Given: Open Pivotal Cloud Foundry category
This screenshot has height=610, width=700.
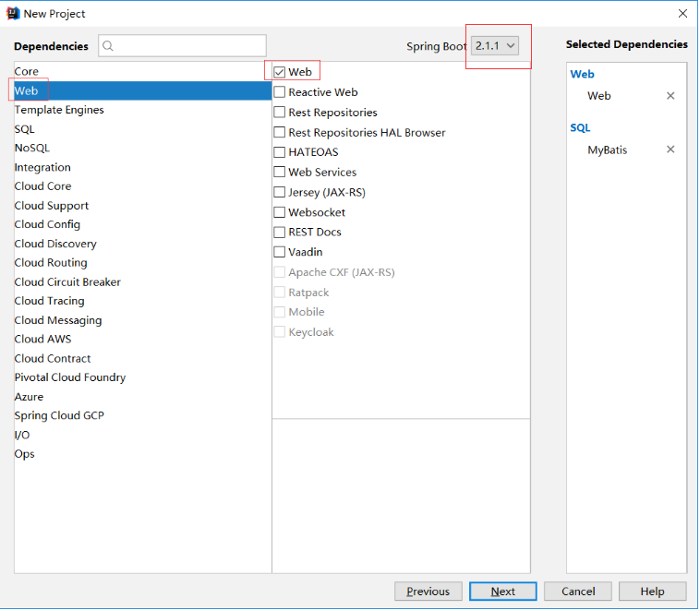Looking at the screenshot, I should 142,377.
